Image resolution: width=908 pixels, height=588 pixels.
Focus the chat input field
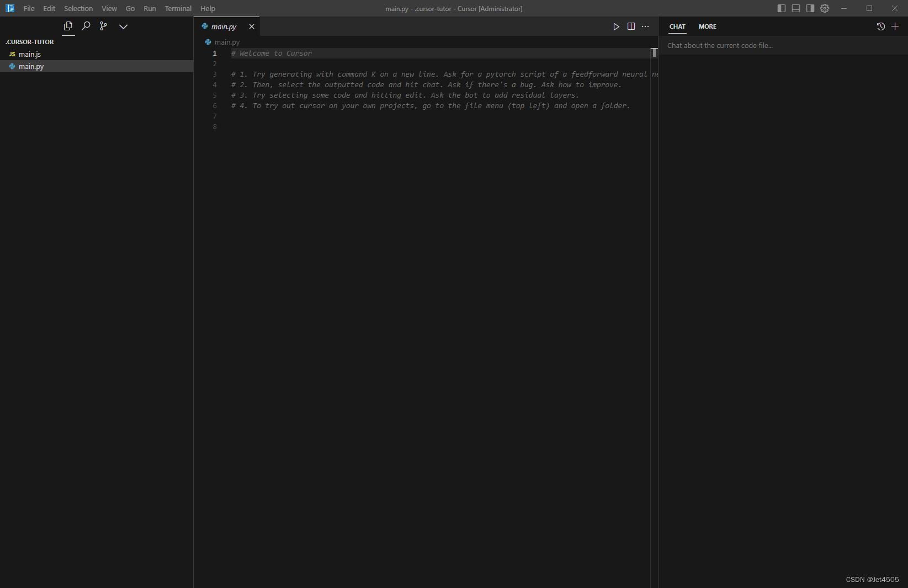pos(783,45)
